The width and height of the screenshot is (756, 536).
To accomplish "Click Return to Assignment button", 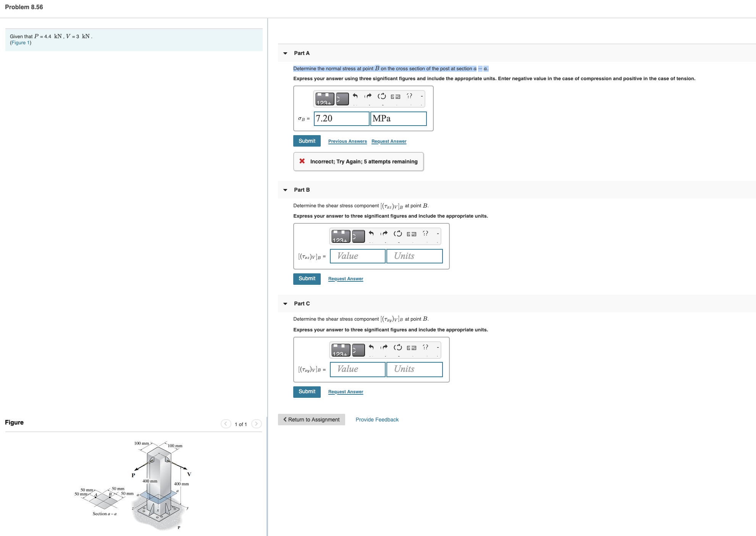I will pyautogui.click(x=311, y=420).
